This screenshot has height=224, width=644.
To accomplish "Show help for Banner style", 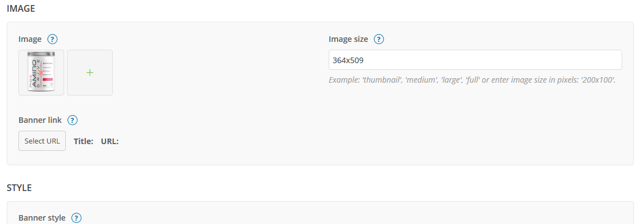I will click(76, 218).
